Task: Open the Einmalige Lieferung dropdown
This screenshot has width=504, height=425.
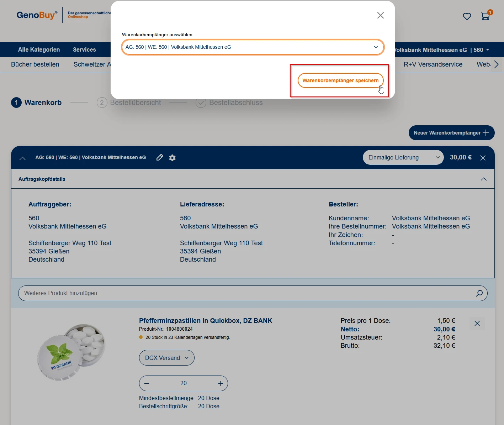Action: click(403, 157)
